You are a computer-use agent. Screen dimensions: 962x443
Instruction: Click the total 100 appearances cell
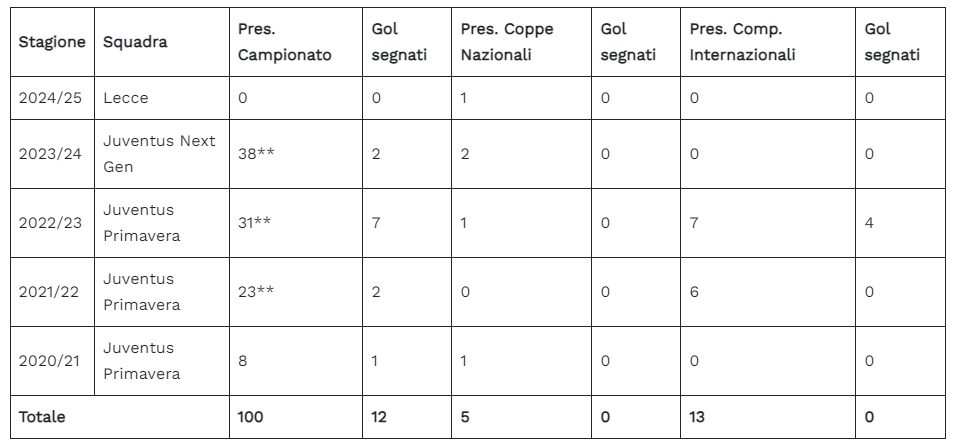click(251, 417)
